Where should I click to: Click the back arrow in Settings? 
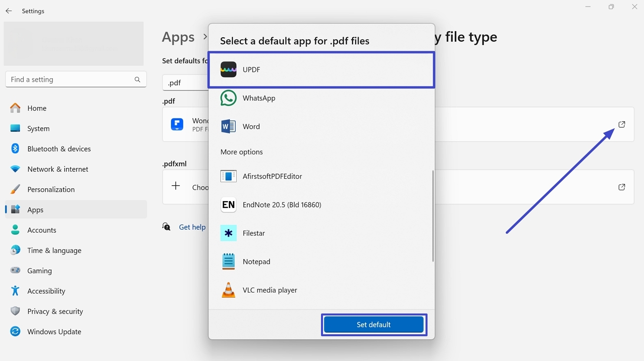click(8, 10)
